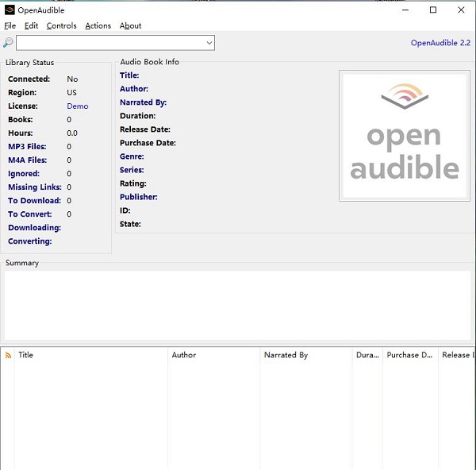The width and height of the screenshot is (476, 470).
Task: Click inside the Summary text area
Action: (x=237, y=306)
